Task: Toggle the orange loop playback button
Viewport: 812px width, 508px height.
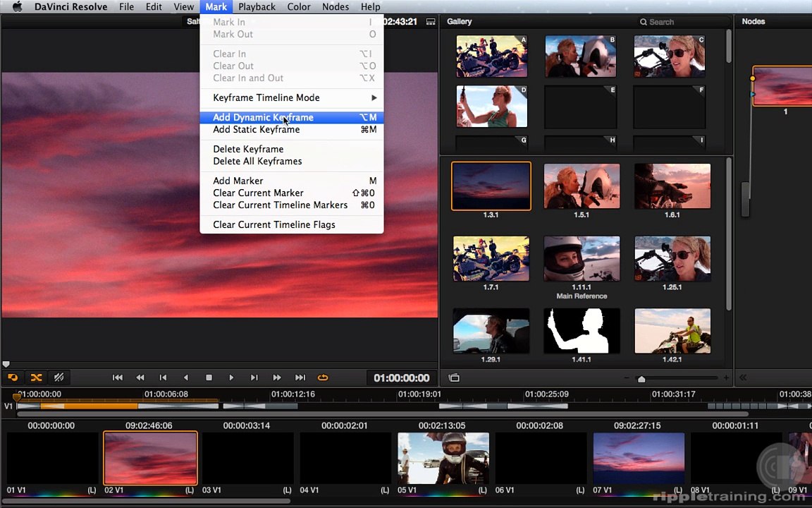Action: 323,377
